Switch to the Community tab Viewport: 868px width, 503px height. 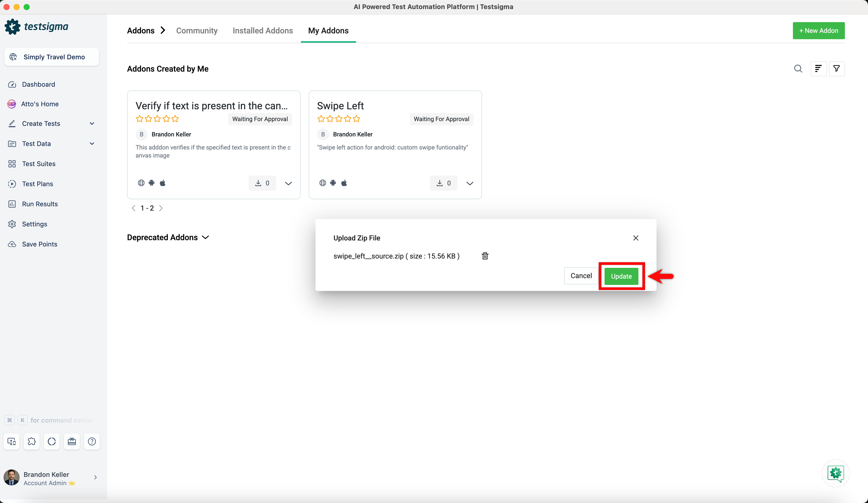click(x=197, y=31)
